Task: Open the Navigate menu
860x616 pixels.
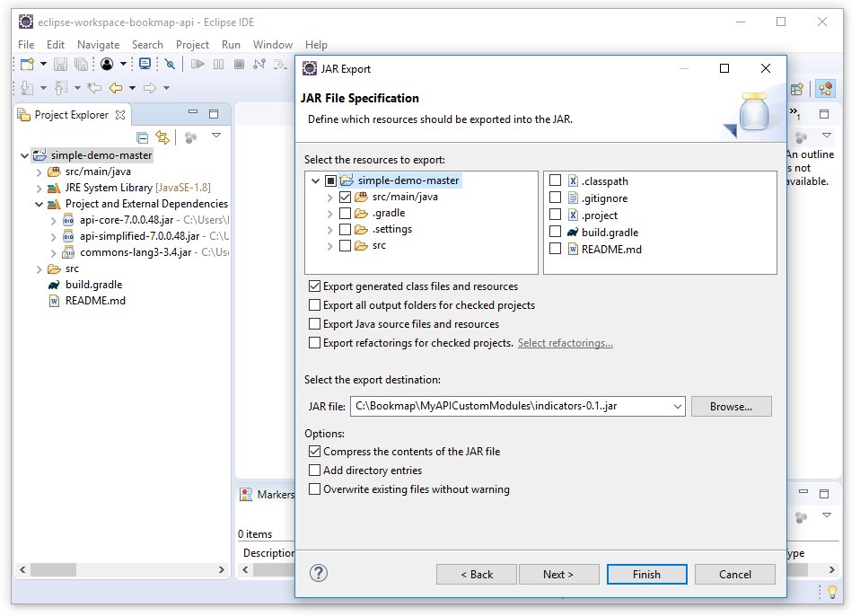Action: click(98, 44)
